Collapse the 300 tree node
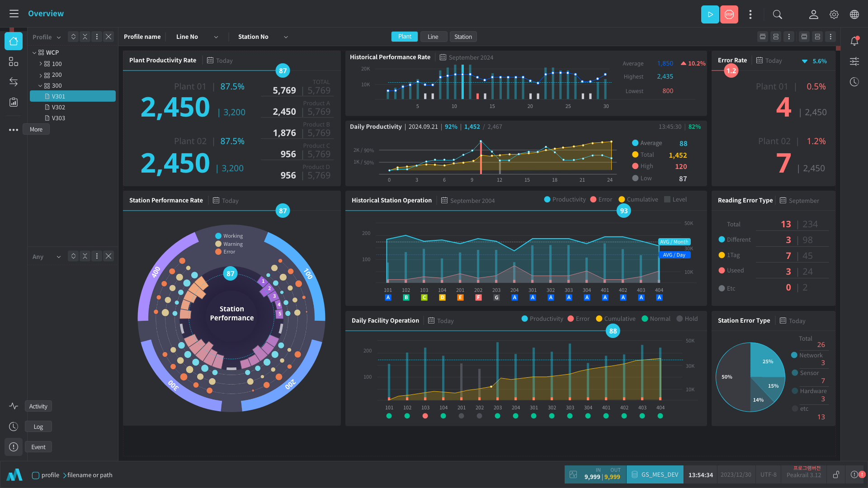 (x=40, y=86)
